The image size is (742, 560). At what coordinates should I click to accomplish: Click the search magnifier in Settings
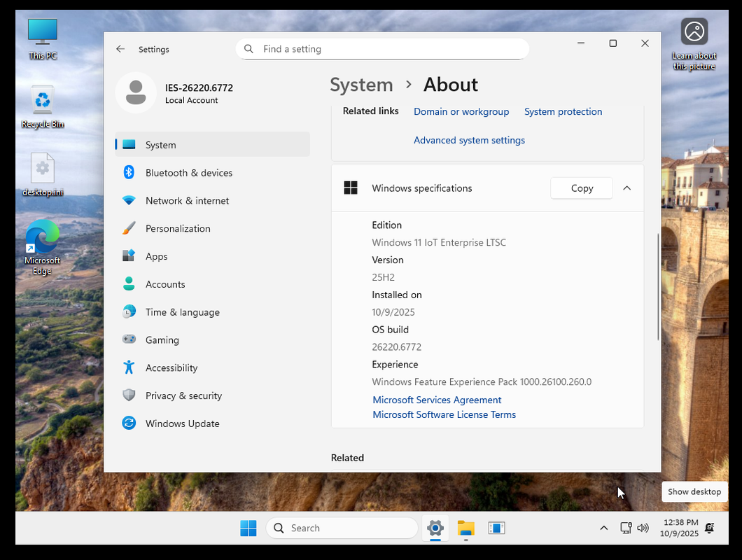(x=248, y=49)
